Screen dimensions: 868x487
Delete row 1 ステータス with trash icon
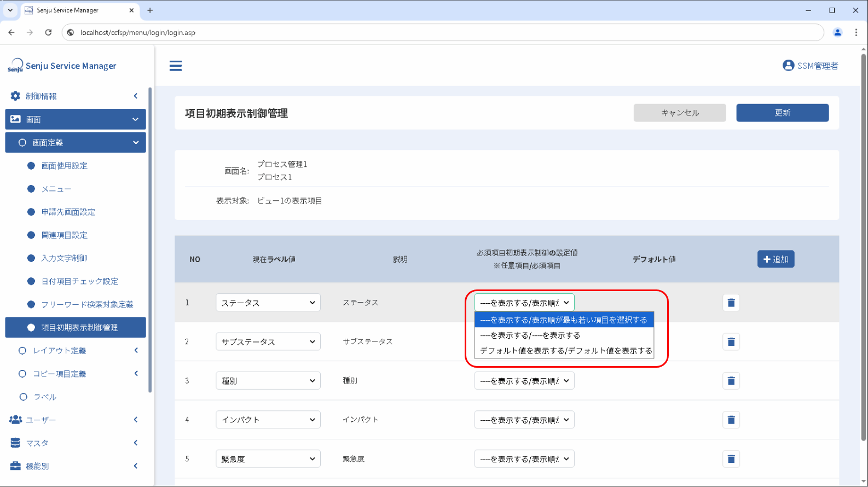coord(731,303)
